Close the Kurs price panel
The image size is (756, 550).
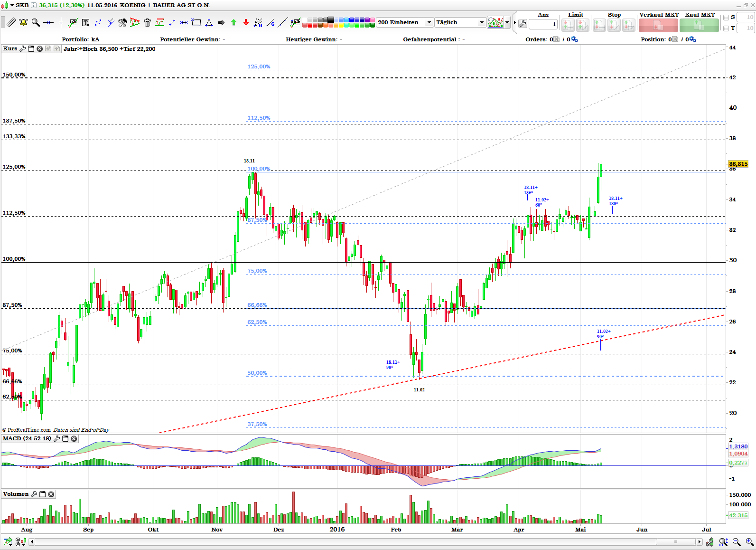[40, 48]
